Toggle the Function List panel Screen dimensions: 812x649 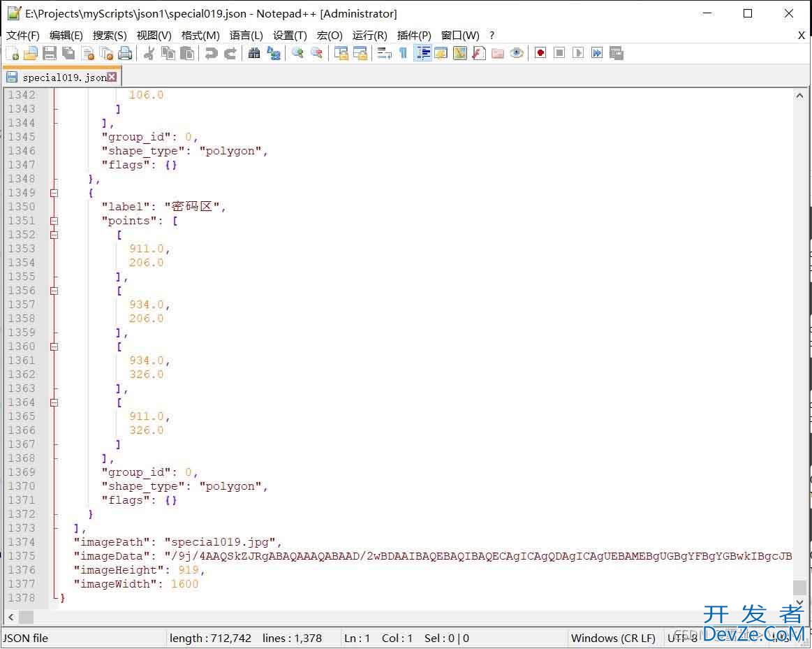pos(479,53)
